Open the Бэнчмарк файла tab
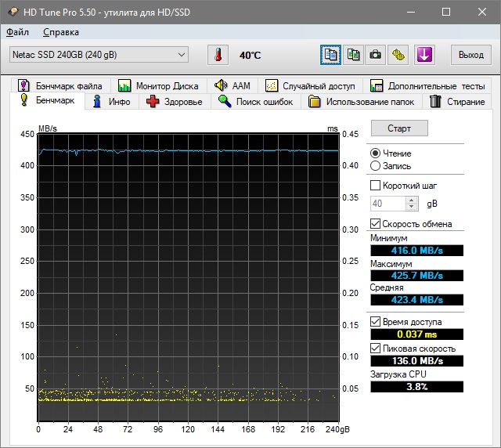 click(x=60, y=85)
